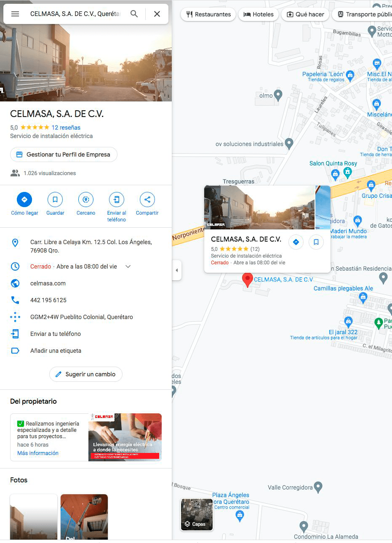Image resolution: width=392 pixels, height=543 pixels.
Task: Click the phone icon beside number
Action: click(x=15, y=300)
